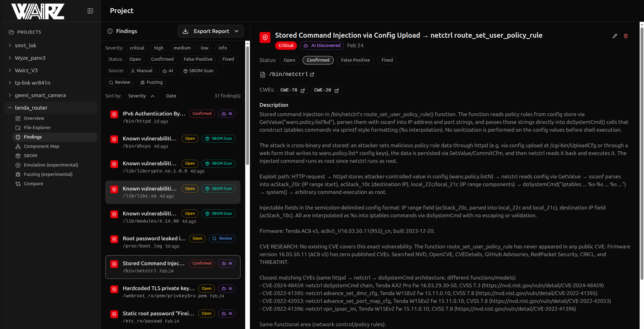The width and height of the screenshot is (644, 329).
Task: Toggle the critical severity filter
Action: [137, 48]
